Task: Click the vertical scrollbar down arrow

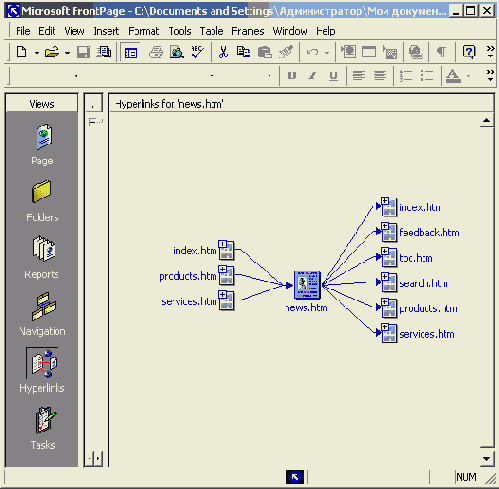Action: tap(487, 459)
